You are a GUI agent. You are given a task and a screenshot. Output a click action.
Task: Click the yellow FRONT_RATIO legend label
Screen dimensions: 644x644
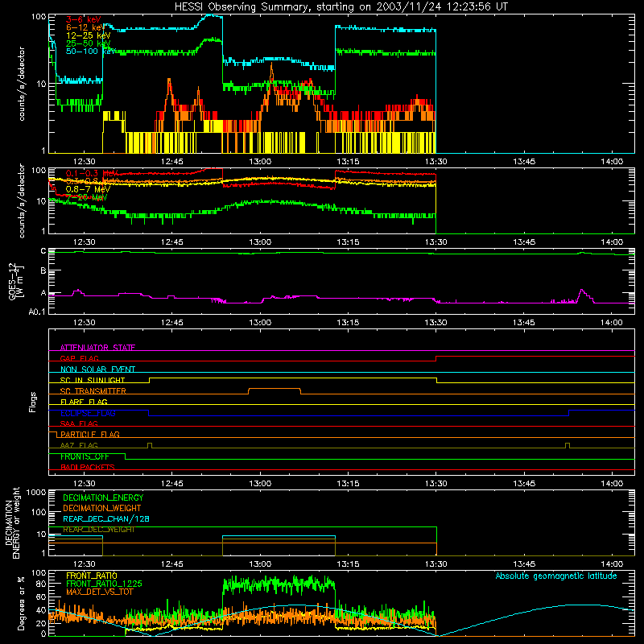click(92, 576)
